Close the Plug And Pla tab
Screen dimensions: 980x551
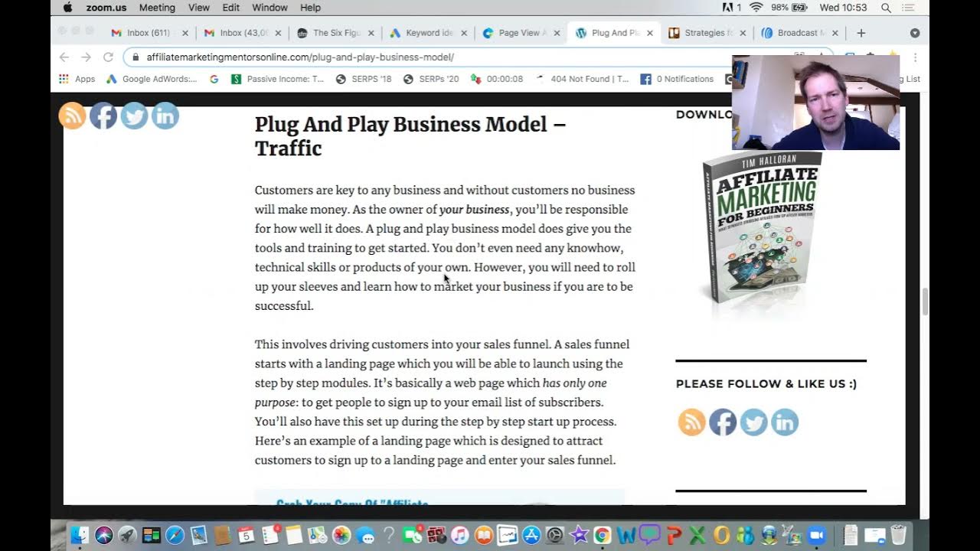[x=650, y=33]
